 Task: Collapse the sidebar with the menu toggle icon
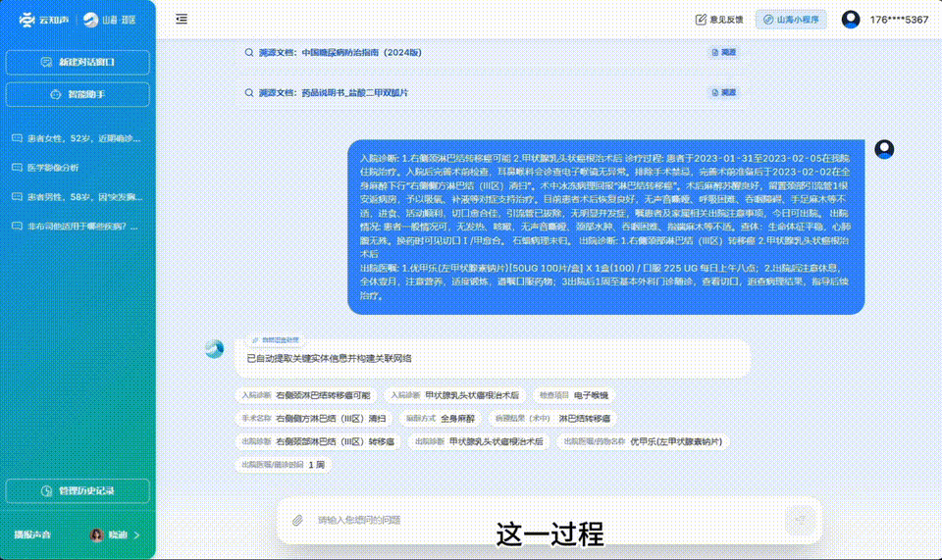tap(182, 19)
